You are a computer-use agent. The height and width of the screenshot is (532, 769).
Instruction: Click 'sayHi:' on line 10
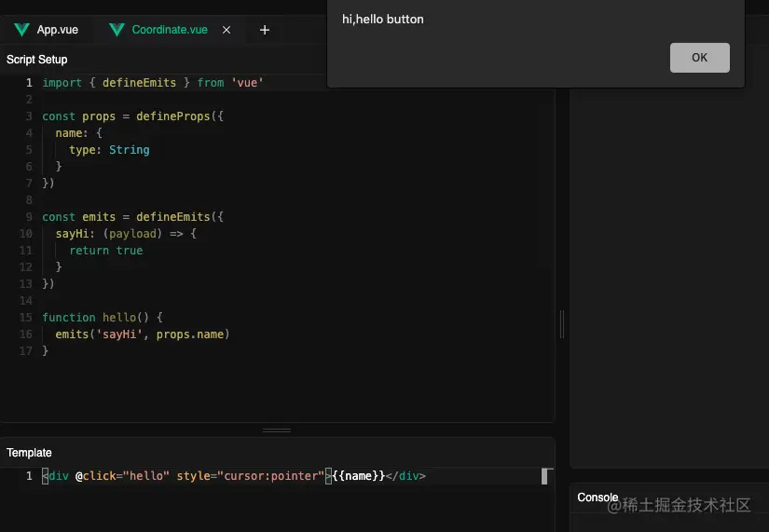coord(76,234)
